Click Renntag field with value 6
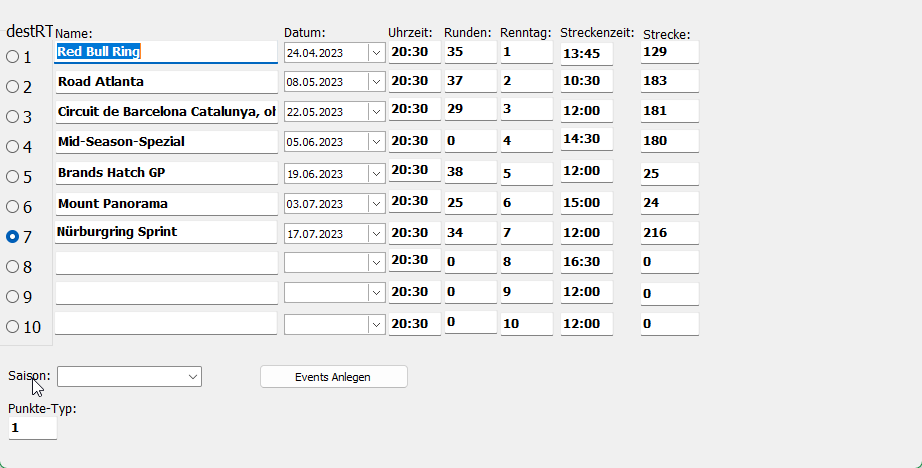The height and width of the screenshot is (468, 922). click(526, 202)
